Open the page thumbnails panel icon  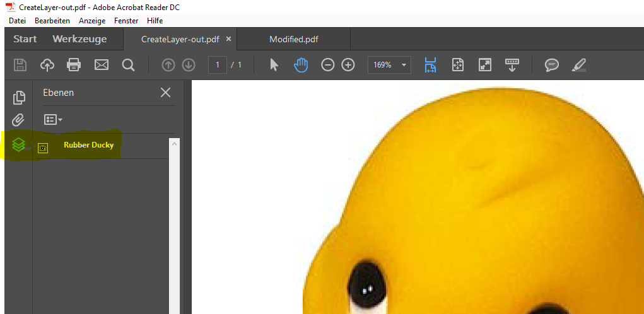coord(19,97)
